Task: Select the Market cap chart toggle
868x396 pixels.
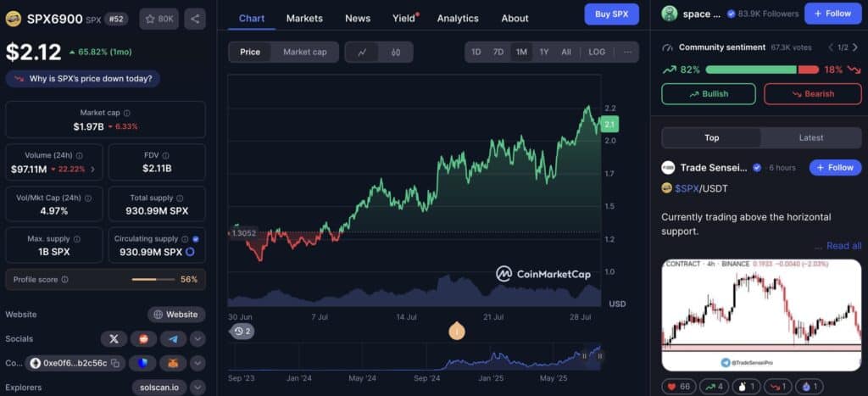Action: [x=305, y=52]
